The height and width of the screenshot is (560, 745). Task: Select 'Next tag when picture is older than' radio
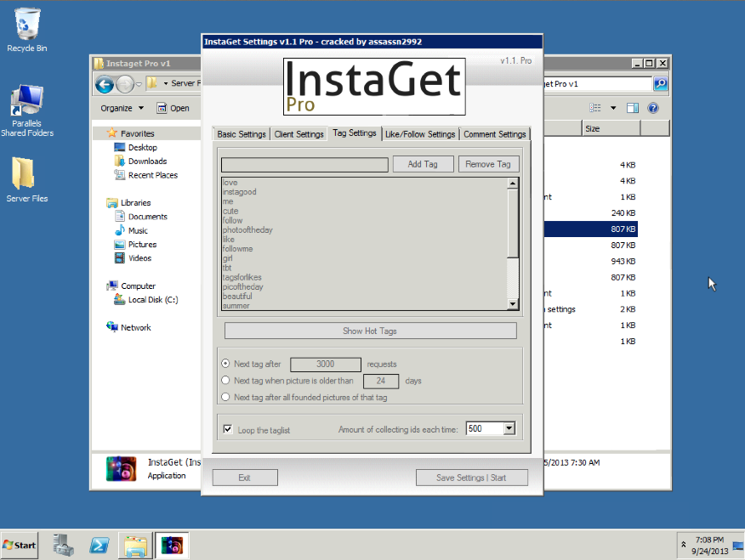pyautogui.click(x=225, y=380)
